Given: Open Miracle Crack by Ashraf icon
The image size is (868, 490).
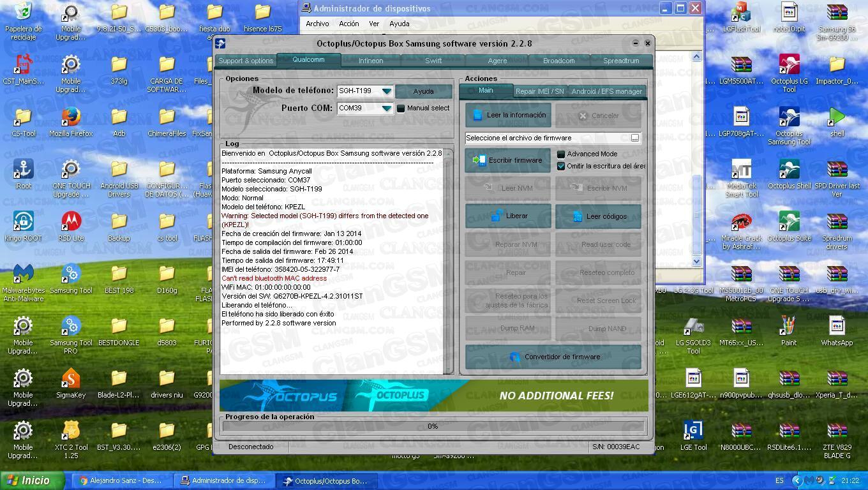Looking at the screenshot, I should 741,230.
